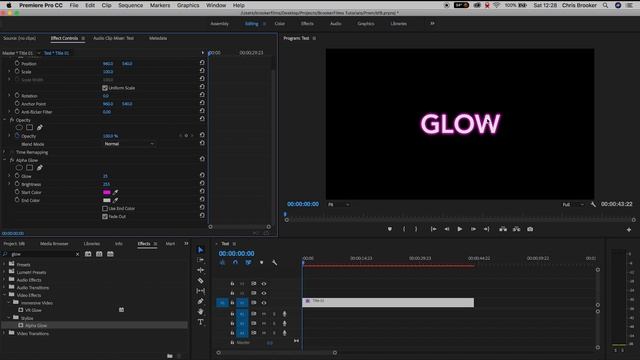Image resolution: width=640 pixels, height=360 pixels.
Task: Click the Start Color magenta swatch
Action: (107, 192)
